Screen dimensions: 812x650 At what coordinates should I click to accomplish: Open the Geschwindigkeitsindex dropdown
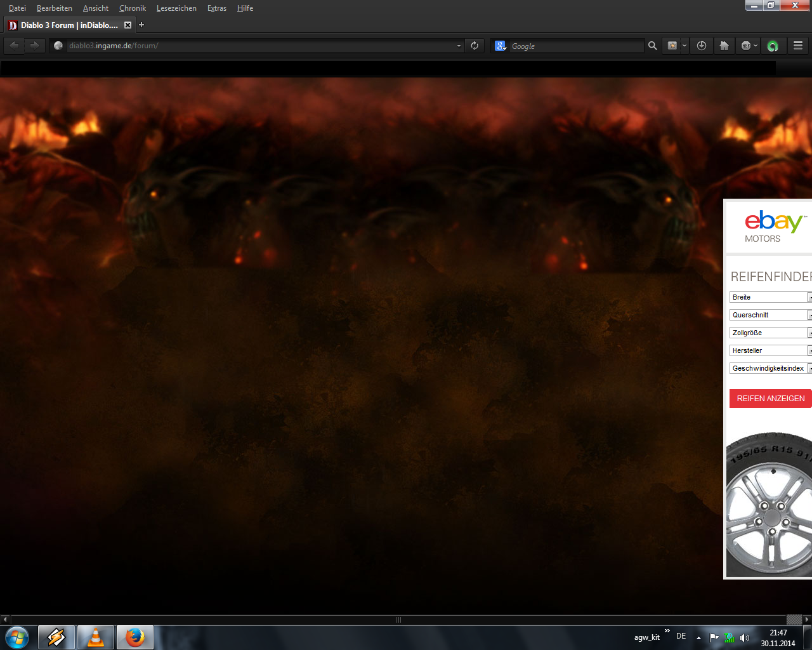tap(771, 368)
